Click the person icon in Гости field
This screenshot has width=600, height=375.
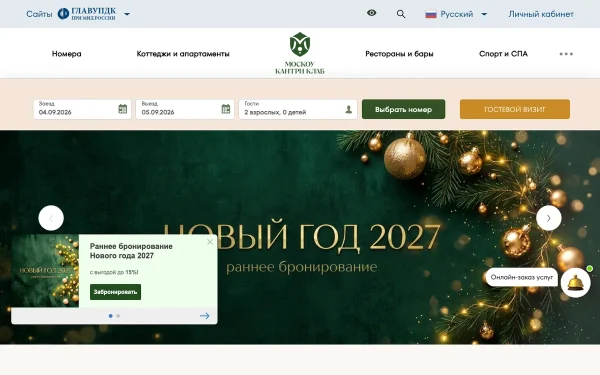tap(348, 109)
